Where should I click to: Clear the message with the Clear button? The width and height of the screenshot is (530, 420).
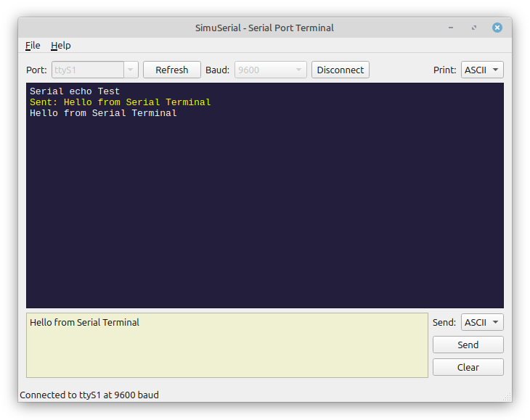(468, 367)
